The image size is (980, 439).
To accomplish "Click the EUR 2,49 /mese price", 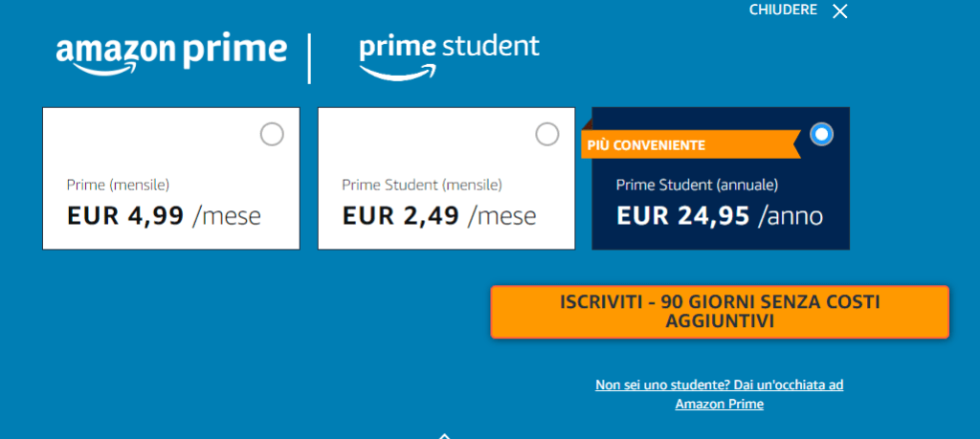I will pos(439,216).
